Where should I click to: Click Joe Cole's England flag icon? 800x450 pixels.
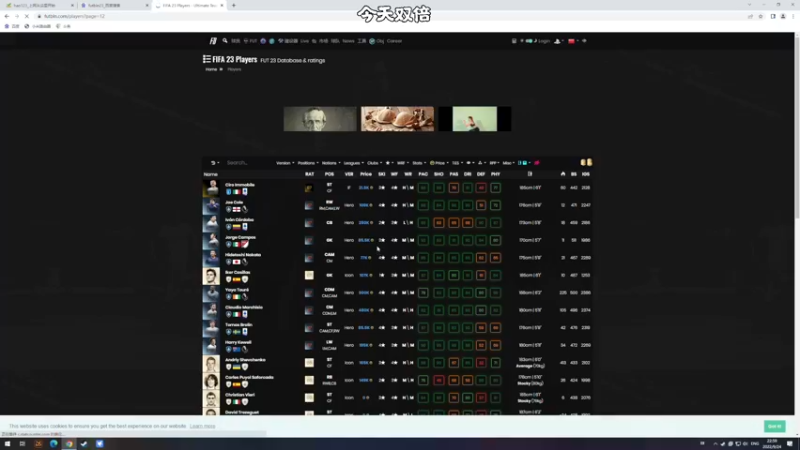tap(236, 209)
